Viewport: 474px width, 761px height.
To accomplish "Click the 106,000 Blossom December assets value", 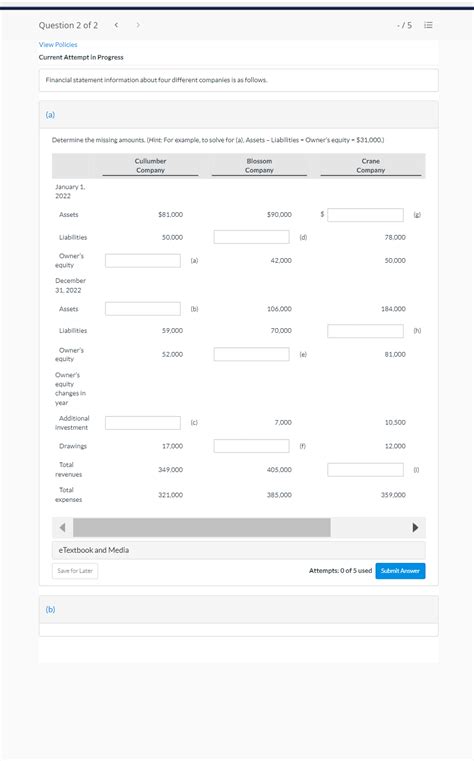I will (279, 309).
